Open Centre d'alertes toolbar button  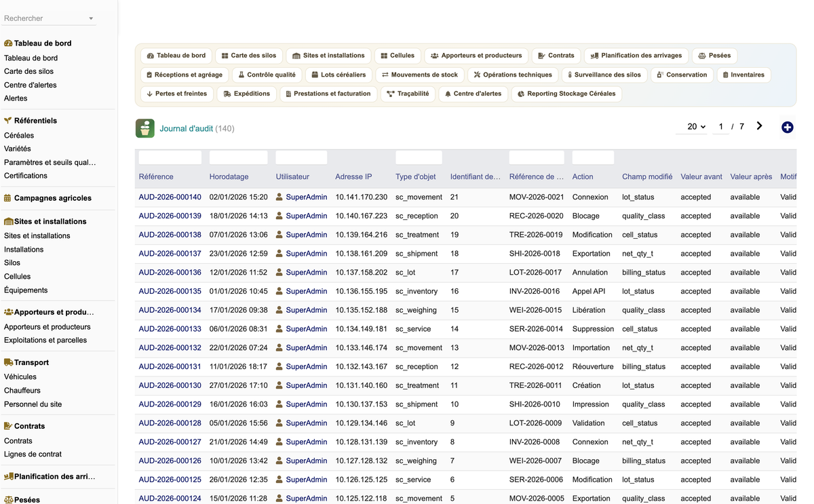pyautogui.click(x=473, y=94)
